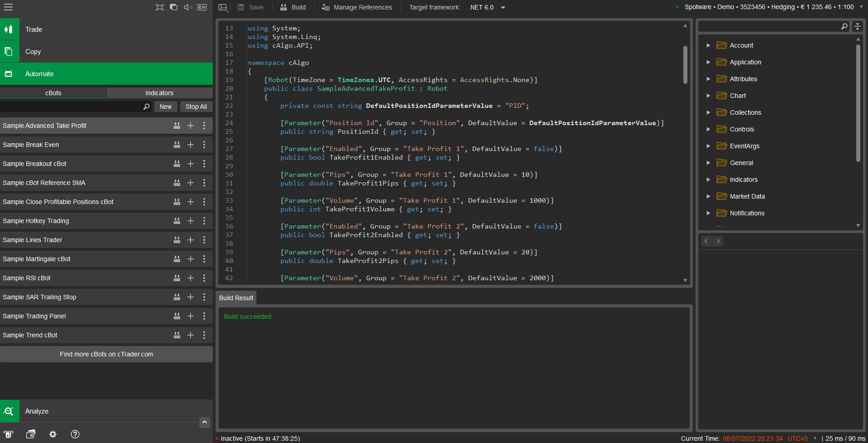Build the Sample Lines Trader cBot

[177, 240]
